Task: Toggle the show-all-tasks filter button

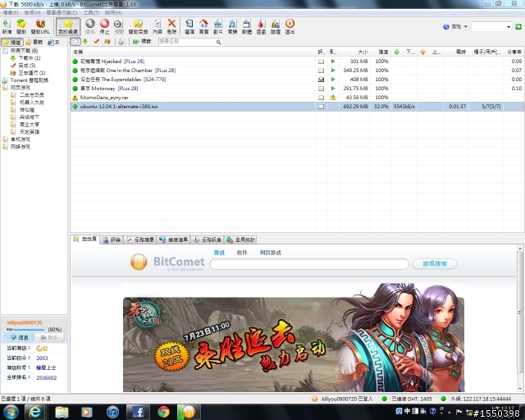Action: 75,42
